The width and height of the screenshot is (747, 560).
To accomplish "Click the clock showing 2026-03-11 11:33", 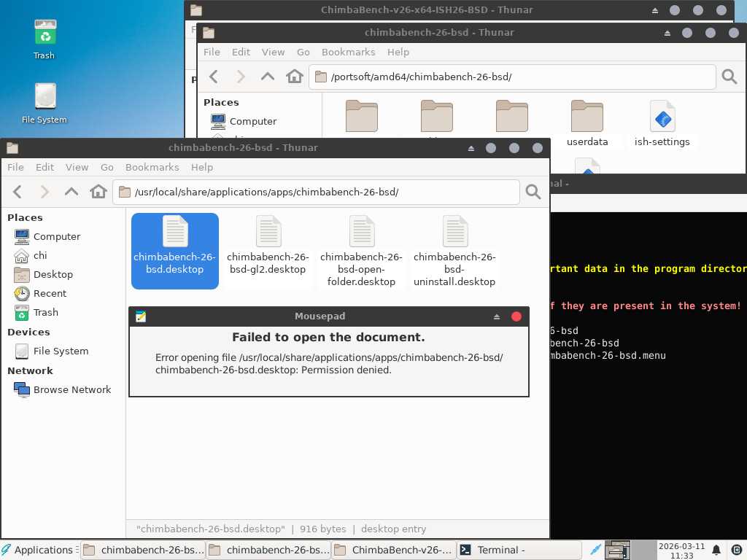I will 681,551.
